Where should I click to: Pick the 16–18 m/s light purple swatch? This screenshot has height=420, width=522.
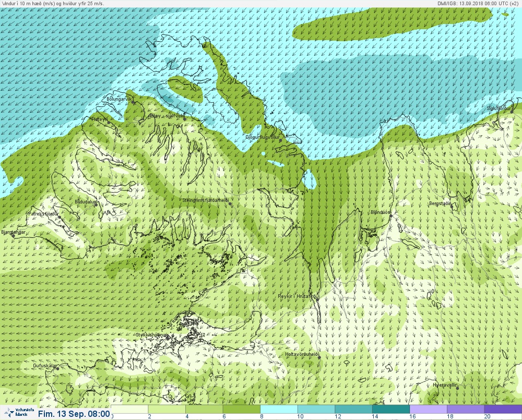coord(428,409)
